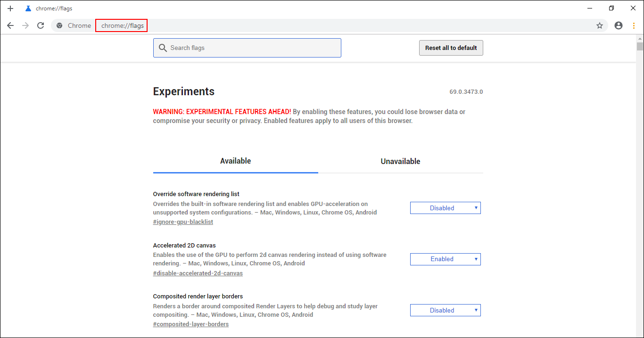Screen dimensions: 644x338
Task: Switch to the Available tab
Action: point(236,161)
